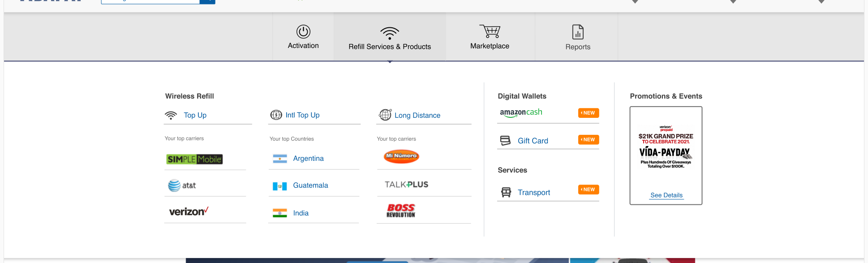The width and height of the screenshot is (868, 263).
Task: Select the AT&T carrier logo
Action: coord(182,185)
